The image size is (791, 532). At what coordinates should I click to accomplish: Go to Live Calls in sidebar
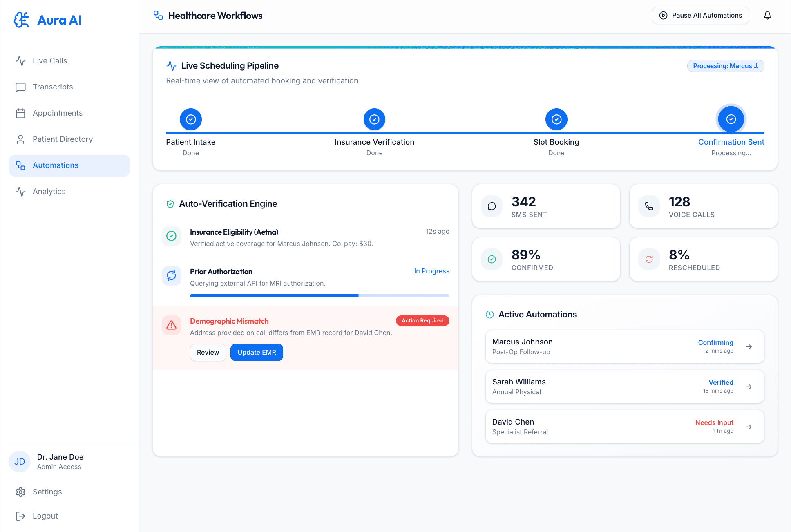coord(49,61)
